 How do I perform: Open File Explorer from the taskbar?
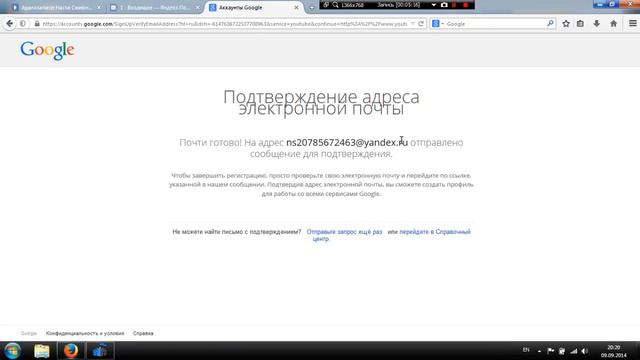pyautogui.click(x=42, y=351)
